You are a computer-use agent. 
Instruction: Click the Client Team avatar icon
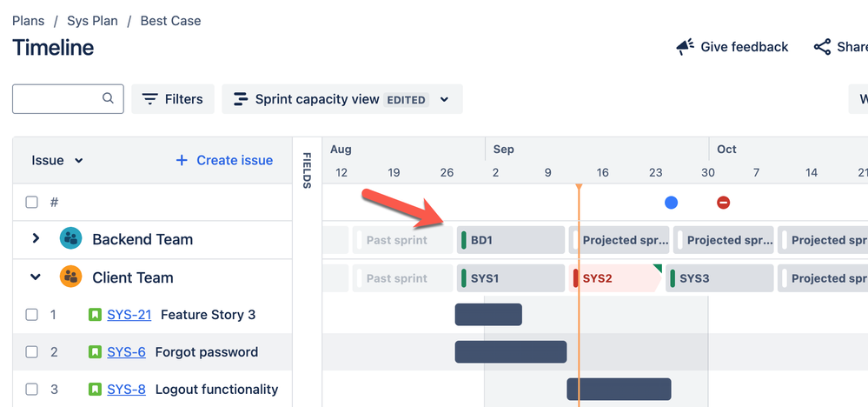click(x=70, y=277)
